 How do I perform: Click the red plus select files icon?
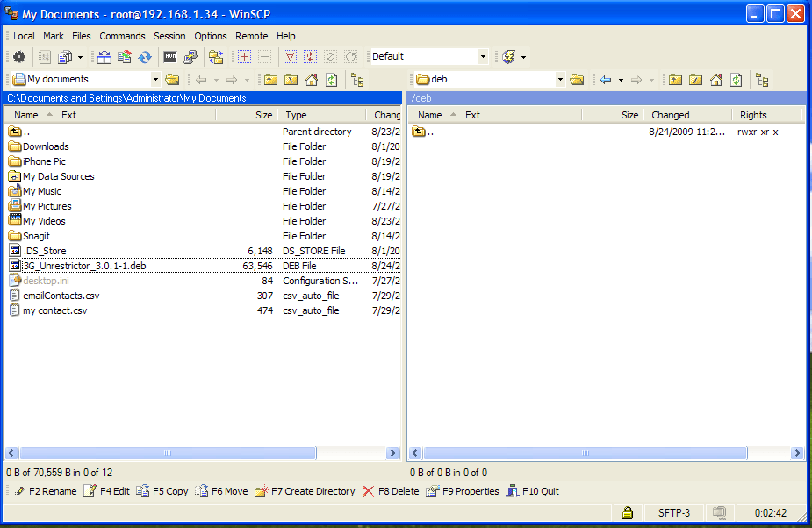coord(244,57)
